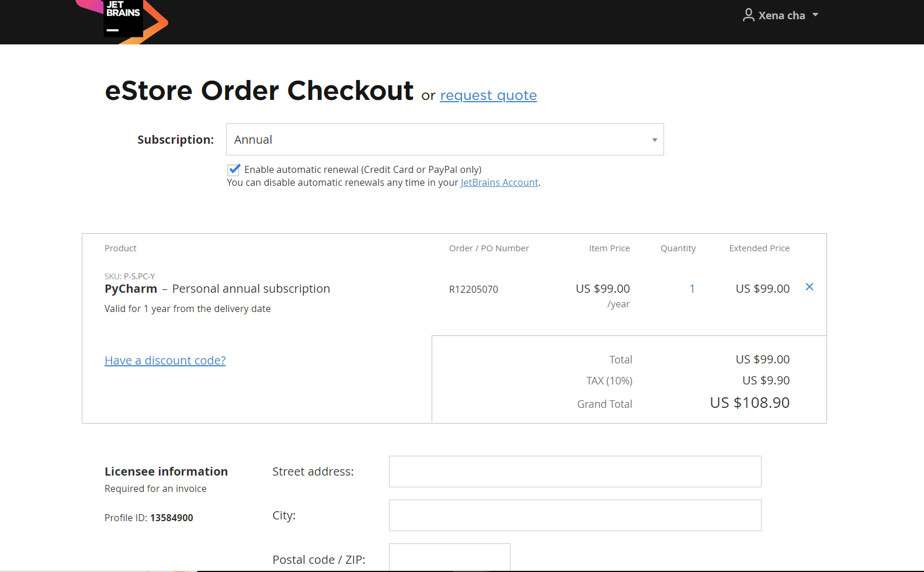Open the Xena cha account menu

tap(781, 15)
